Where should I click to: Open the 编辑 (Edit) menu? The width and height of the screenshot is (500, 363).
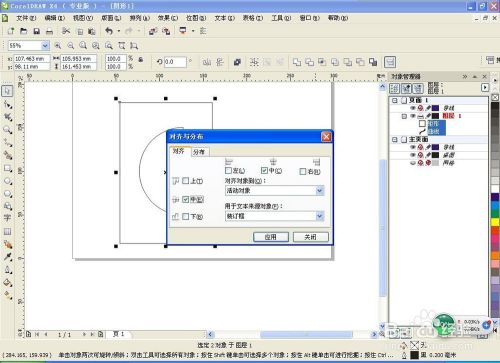pos(55,18)
